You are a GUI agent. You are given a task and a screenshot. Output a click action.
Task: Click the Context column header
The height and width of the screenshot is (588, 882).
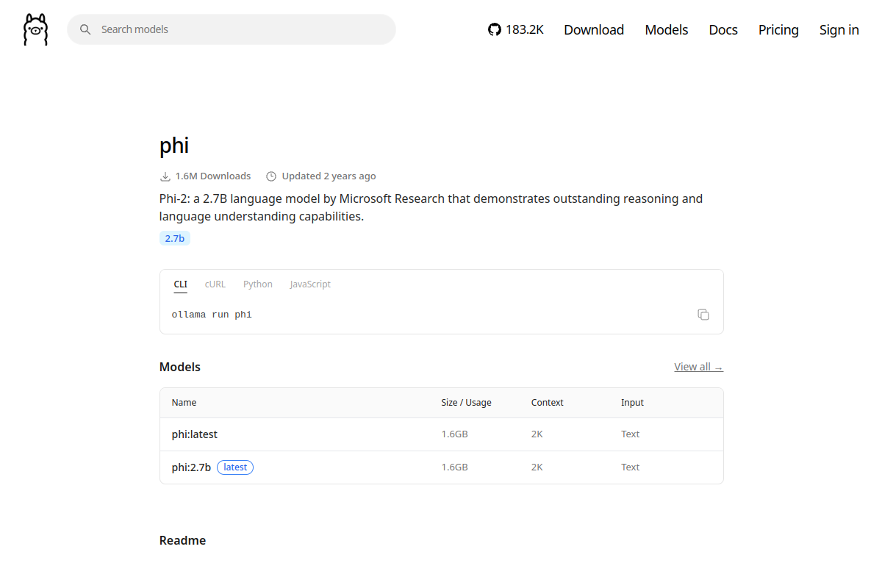coord(548,403)
